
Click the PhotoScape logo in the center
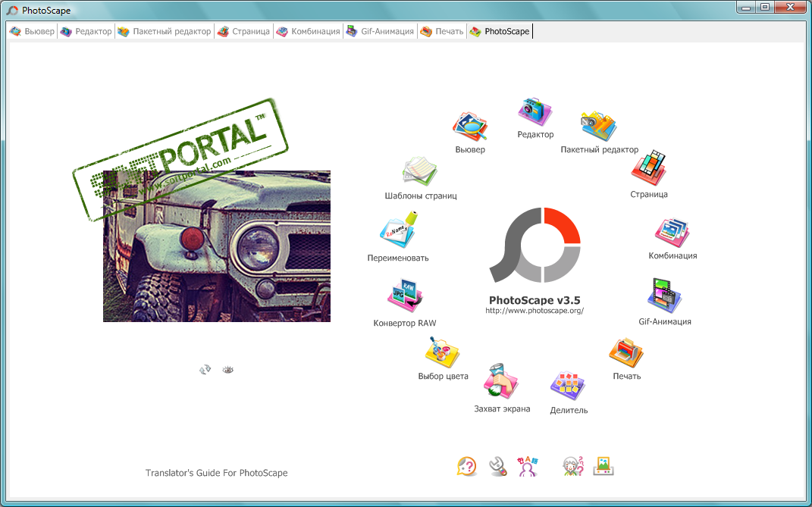[x=535, y=245]
